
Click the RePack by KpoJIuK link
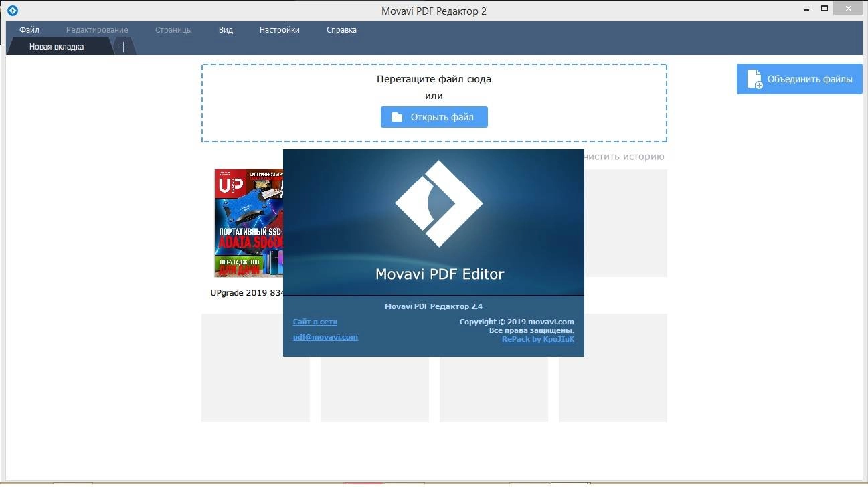tap(538, 339)
